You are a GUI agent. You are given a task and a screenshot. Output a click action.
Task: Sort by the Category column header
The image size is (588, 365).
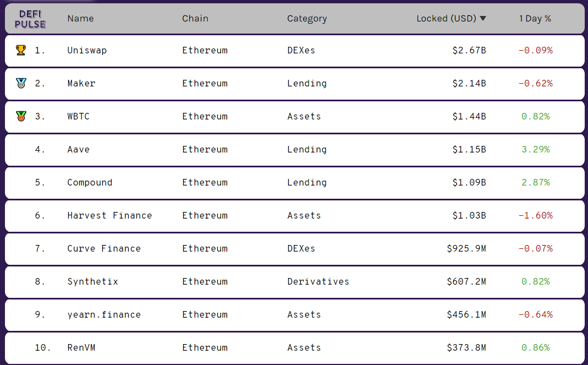pyautogui.click(x=307, y=19)
